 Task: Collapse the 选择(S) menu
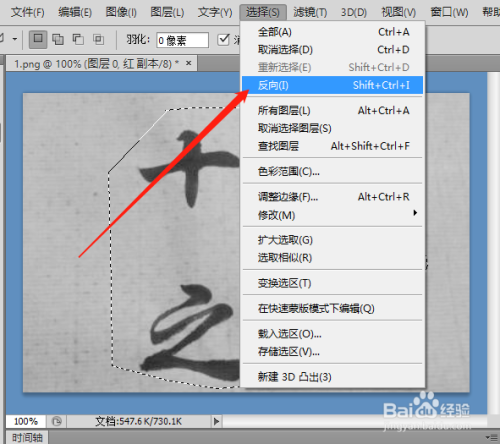[263, 13]
